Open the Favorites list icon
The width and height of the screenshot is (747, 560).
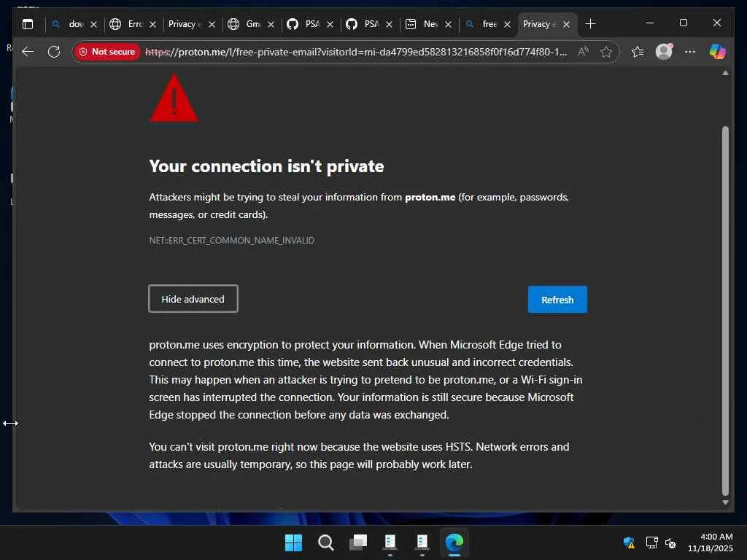[x=638, y=52]
